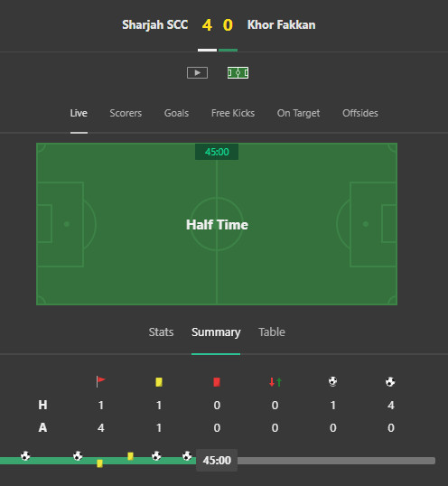Select the green pitch view icon
Viewport: 448px width, 486px height.
(238, 73)
